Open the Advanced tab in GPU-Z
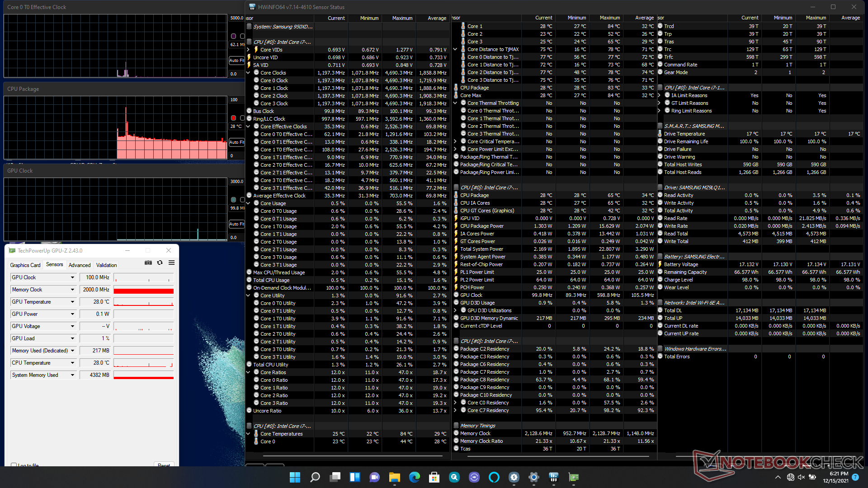Viewport: 868px width, 488px height. [80, 265]
